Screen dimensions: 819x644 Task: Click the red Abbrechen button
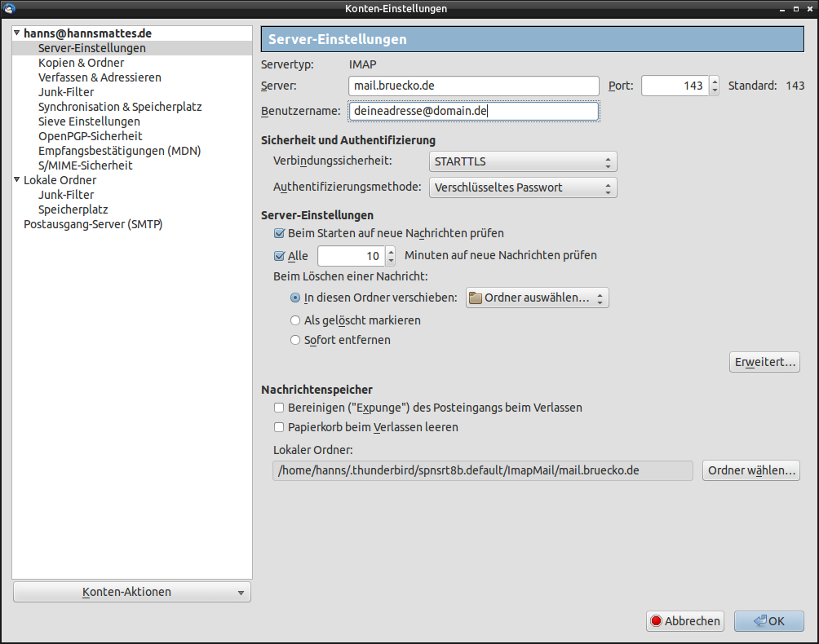[x=685, y=621]
